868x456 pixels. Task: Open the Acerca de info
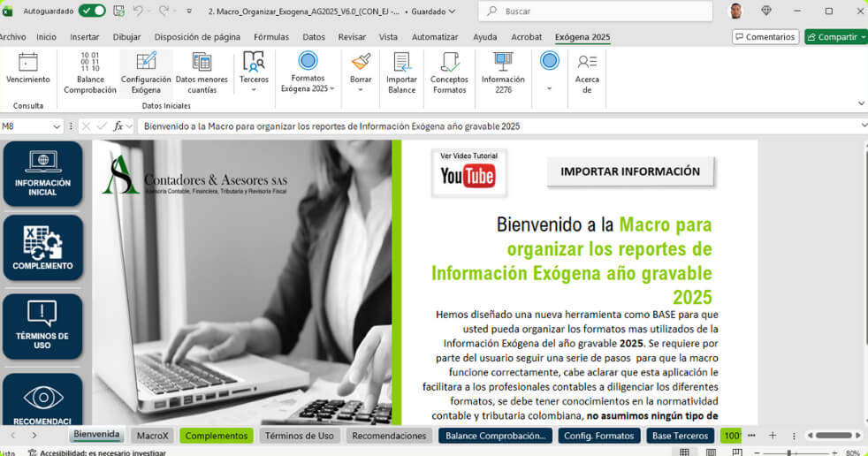tap(587, 73)
